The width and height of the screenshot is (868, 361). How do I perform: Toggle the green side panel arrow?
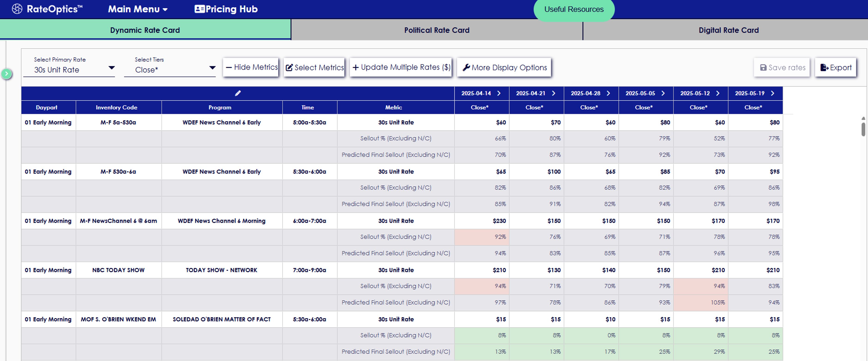(x=7, y=73)
